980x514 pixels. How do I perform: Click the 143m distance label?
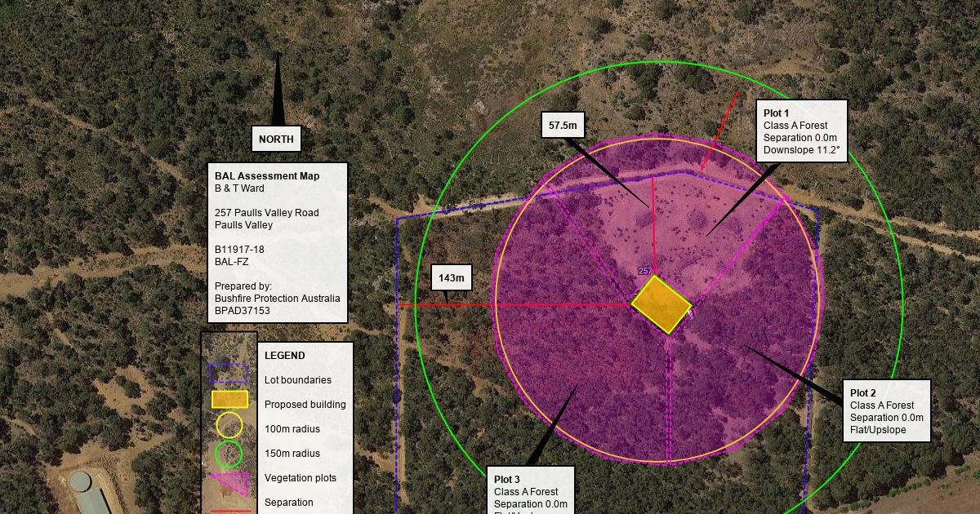(x=452, y=277)
